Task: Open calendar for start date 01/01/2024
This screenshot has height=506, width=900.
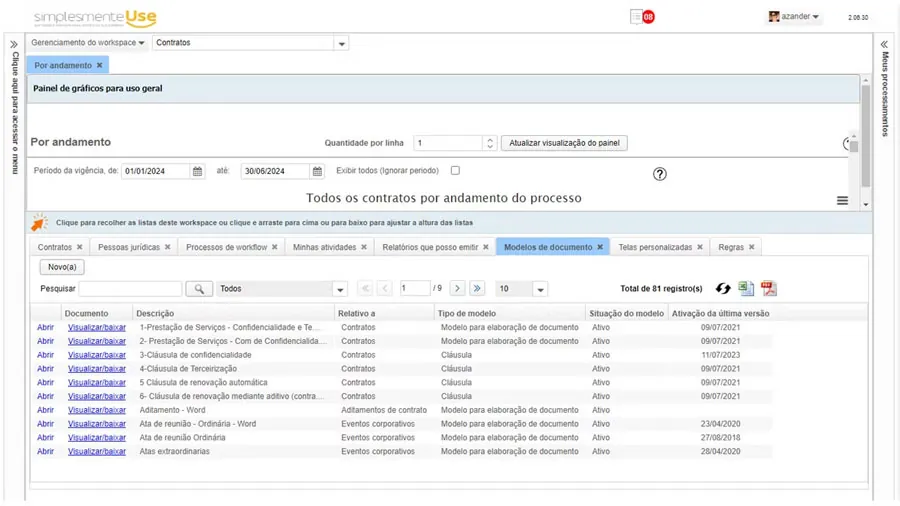Action: 197,171
